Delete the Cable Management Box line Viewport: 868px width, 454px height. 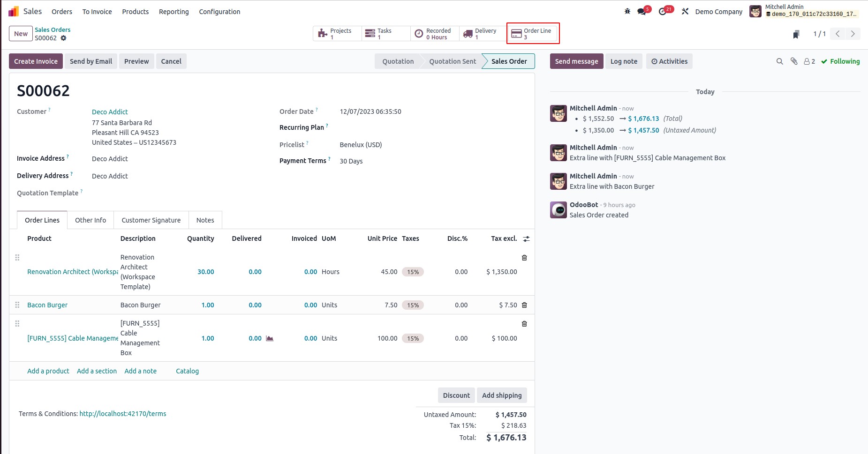(x=524, y=324)
